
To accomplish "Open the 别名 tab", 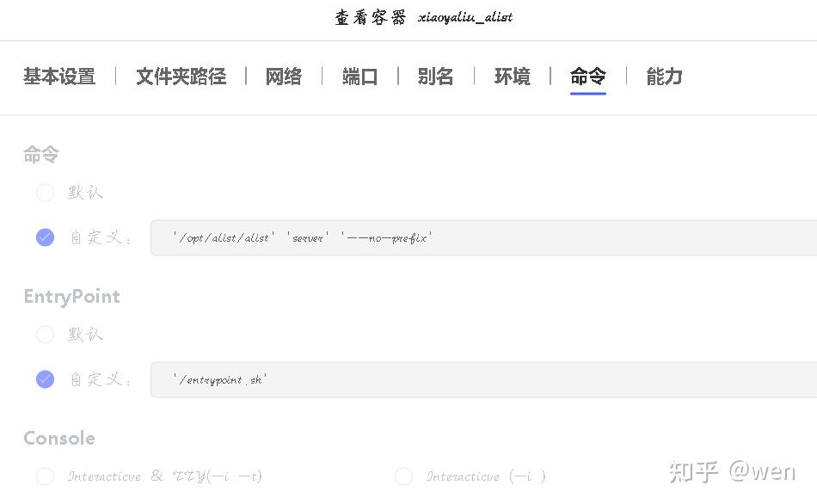I will (435, 77).
